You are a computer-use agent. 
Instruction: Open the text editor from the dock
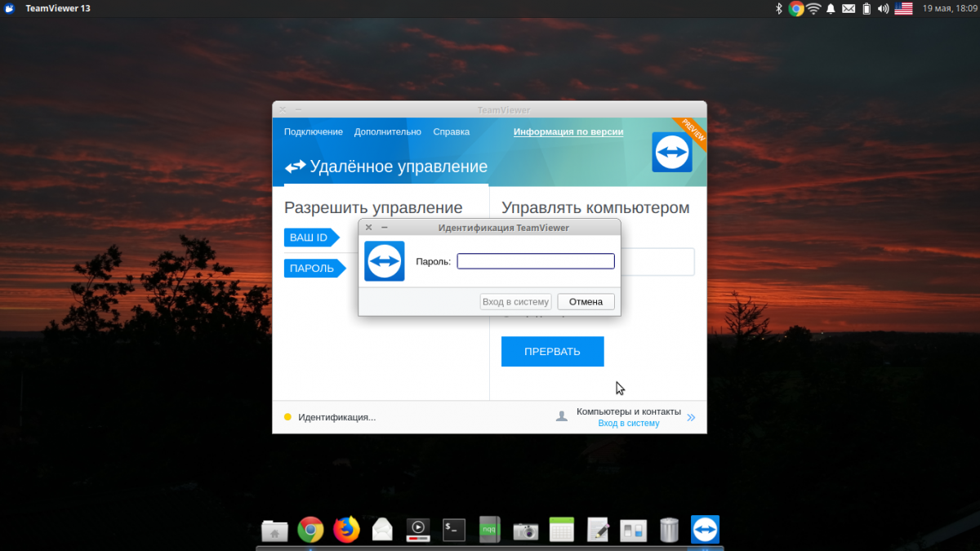[598, 530]
